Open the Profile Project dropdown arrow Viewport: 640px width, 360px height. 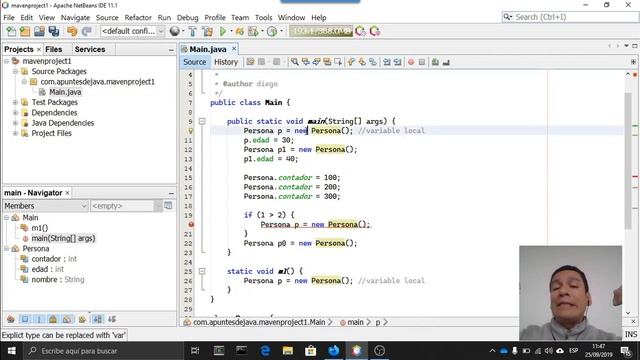point(281,31)
